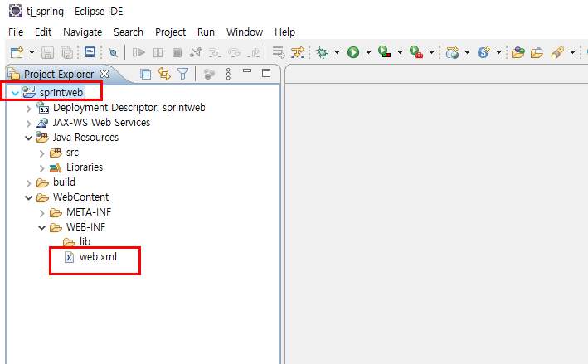Collapse the Java Resources node
The height and width of the screenshot is (364, 588).
(28, 138)
